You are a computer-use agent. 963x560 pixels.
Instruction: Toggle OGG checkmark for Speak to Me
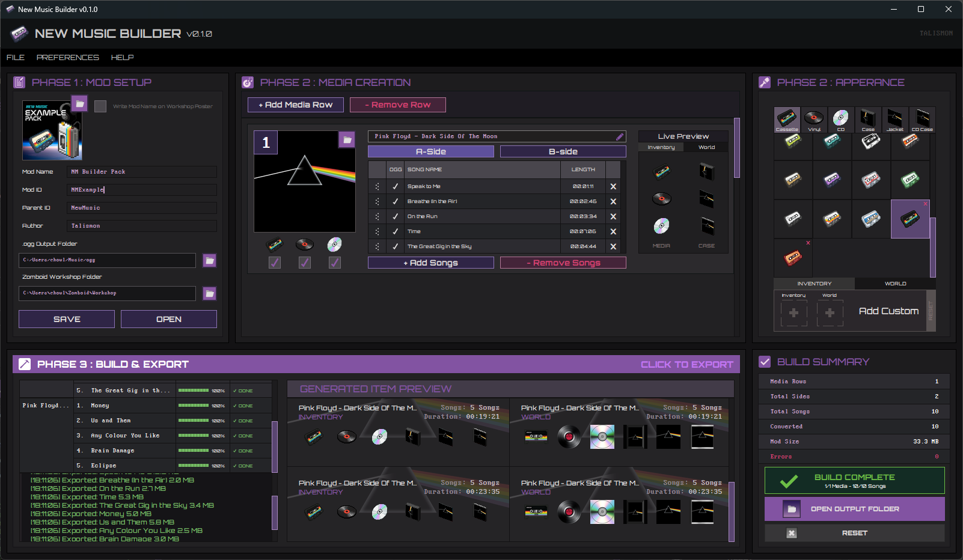click(395, 186)
